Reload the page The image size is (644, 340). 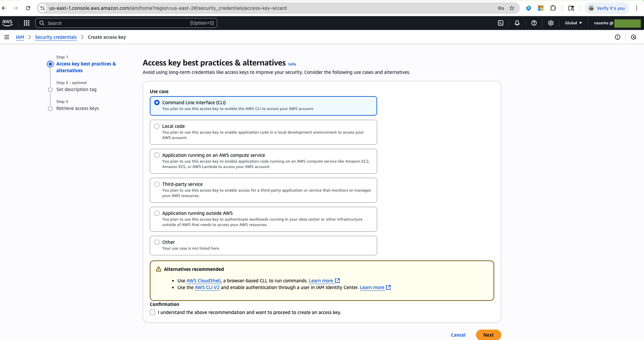[x=28, y=8]
